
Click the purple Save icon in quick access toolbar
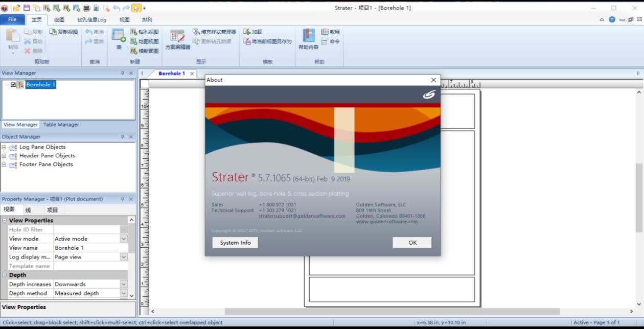pyautogui.click(x=27, y=8)
